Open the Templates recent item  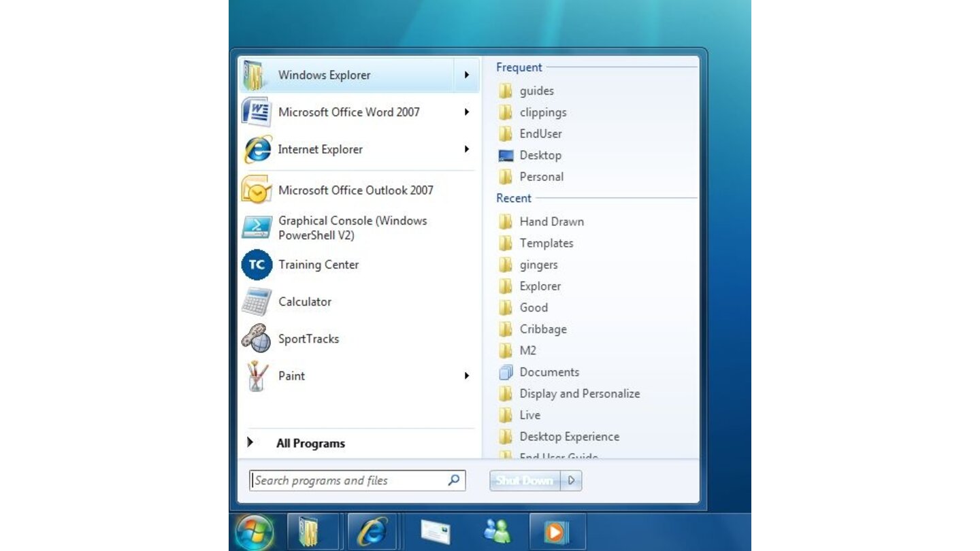point(546,243)
